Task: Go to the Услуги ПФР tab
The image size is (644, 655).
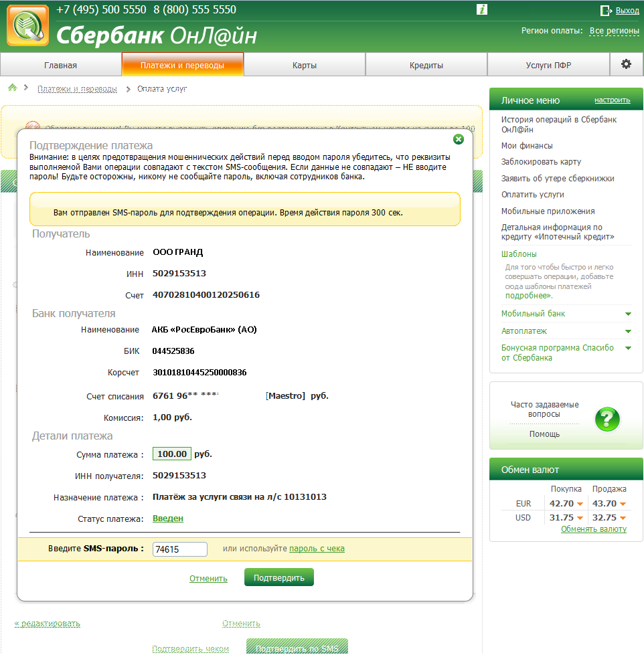Action: pos(548,65)
